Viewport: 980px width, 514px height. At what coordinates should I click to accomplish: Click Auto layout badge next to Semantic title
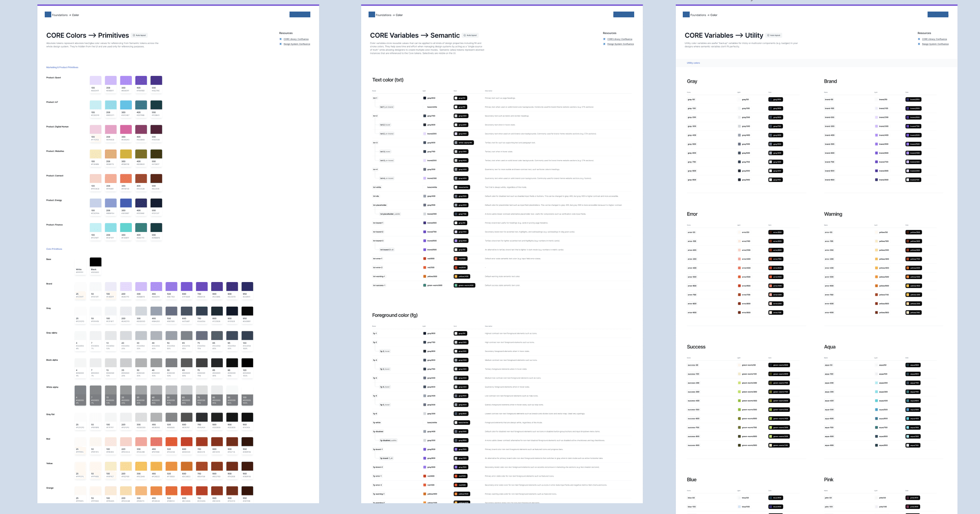coord(470,35)
